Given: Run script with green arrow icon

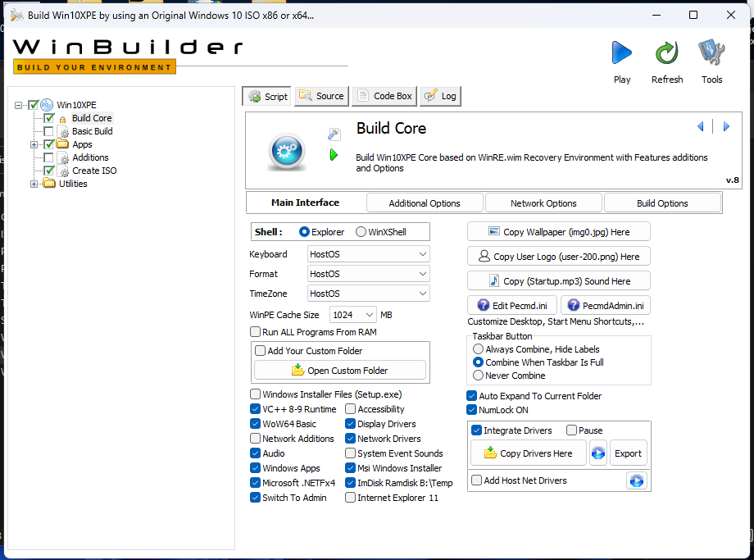Looking at the screenshot, I should [334, 155].
